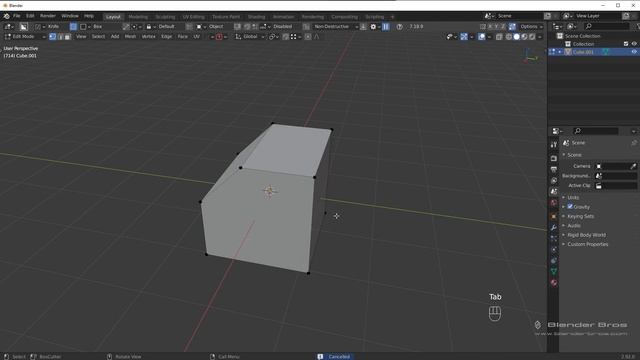Click the BoxCutter help question icon

pyautogui.click(x=400, y=27)
